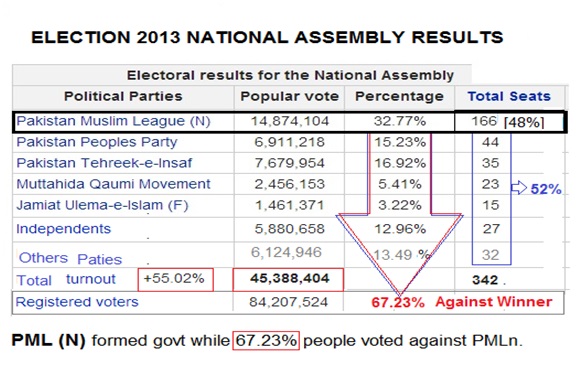Screen dimensions: 583x366
Task: Click the 84,207,524 registered voters value
Action: pyautogui.click(x=289, y=302)
